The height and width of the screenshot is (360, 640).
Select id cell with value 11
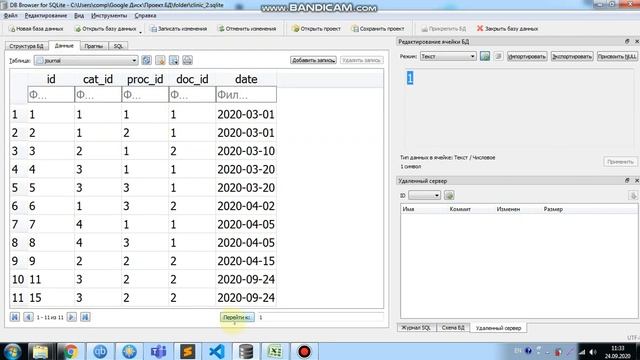pos(51,280)
